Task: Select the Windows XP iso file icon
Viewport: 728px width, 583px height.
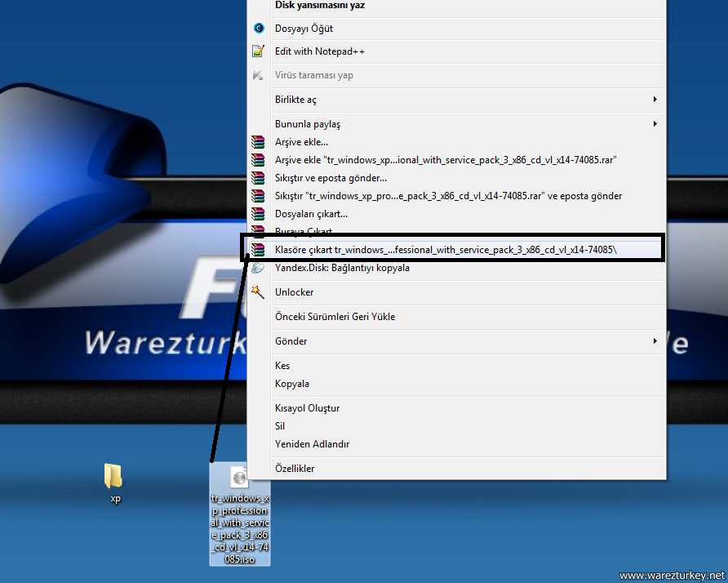Action: tap(239, 477)
